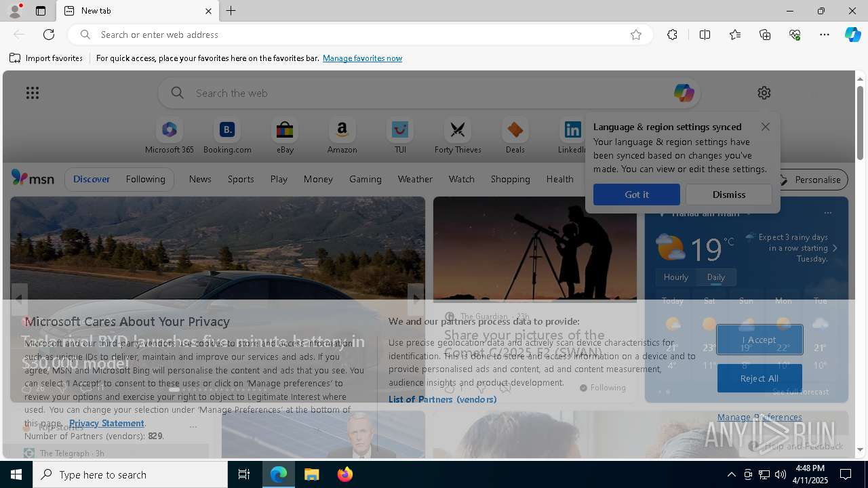Screen dimensions: 868x488
Task: Open the Watch category
Action: 462,179
